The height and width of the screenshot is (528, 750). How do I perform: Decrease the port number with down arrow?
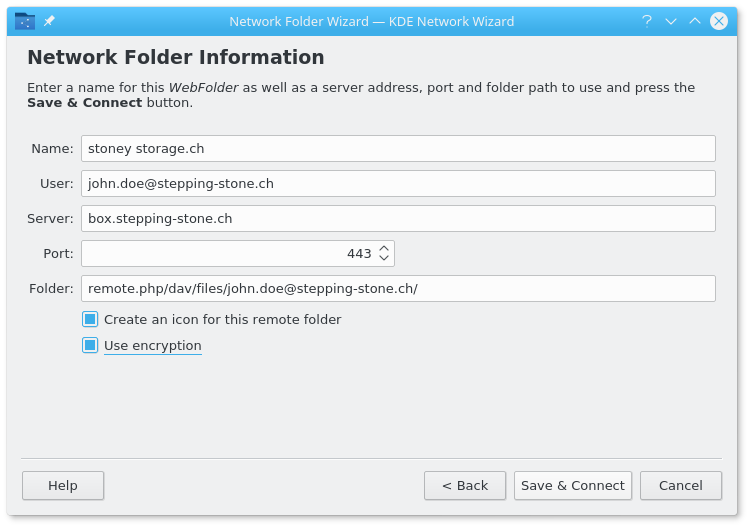pyautogui.click(x=384, y=258)
